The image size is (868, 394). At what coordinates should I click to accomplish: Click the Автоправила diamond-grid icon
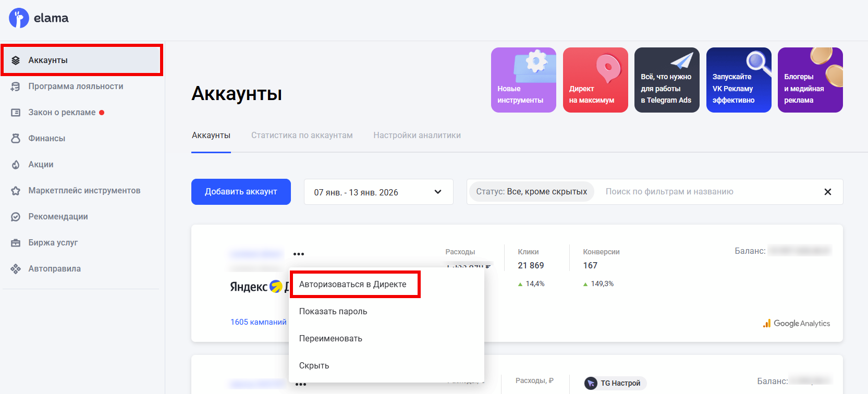16,269
